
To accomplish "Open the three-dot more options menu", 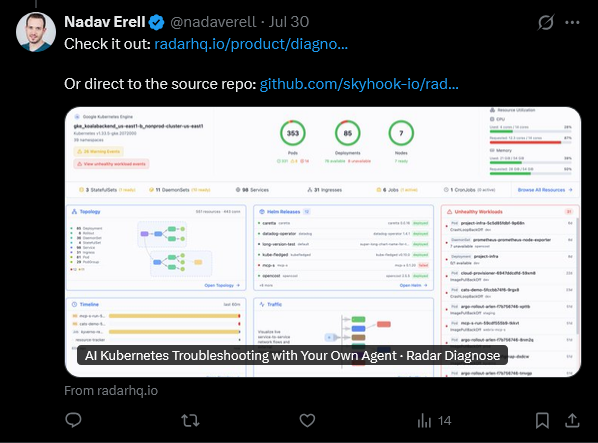I will tap(572, 22).
